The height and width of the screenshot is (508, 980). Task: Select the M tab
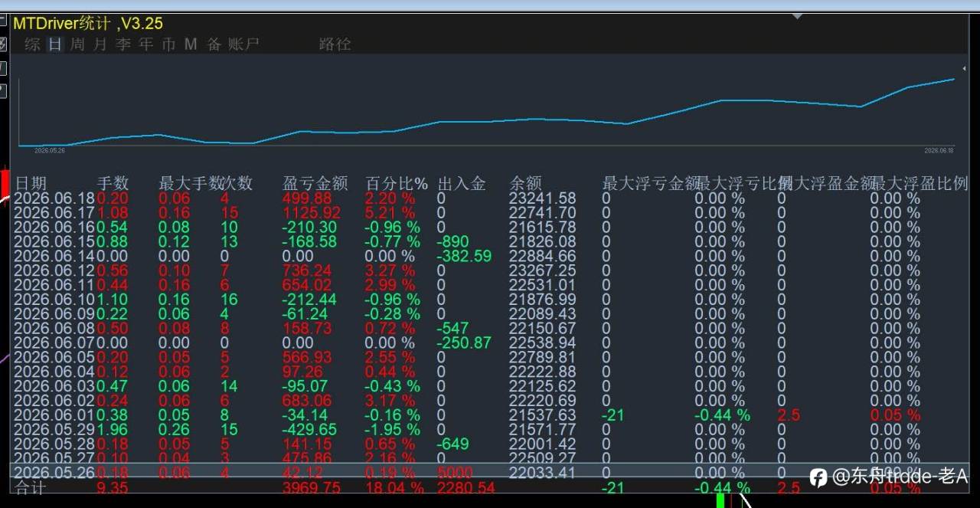[x=191, y=44]
